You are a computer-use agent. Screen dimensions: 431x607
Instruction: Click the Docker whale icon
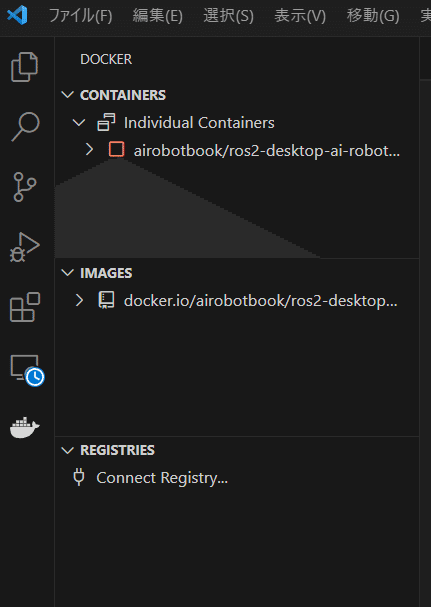25,427
